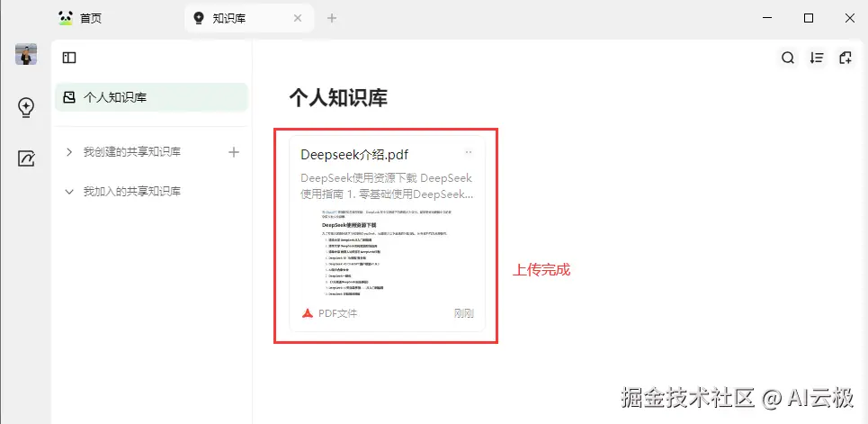Add a new shared knowledge base
Image resolution: width=868 pixels, height=424 pixels.
click(x=234, y=152)
